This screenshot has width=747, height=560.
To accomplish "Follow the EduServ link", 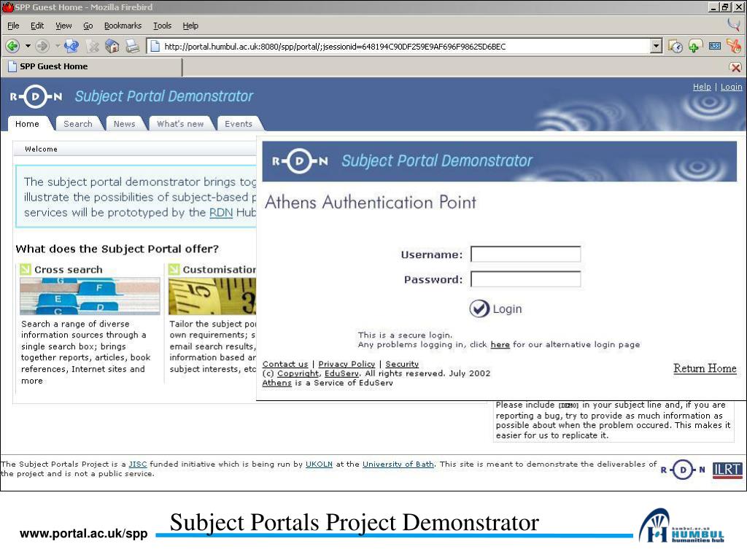I will point(341,373).
